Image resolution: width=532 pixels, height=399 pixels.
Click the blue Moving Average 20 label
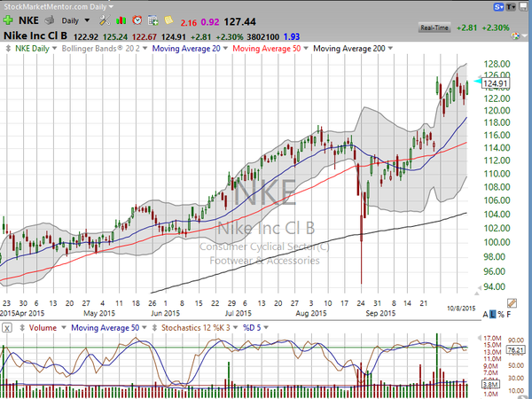pyautogui.click(x=186, y=49)
